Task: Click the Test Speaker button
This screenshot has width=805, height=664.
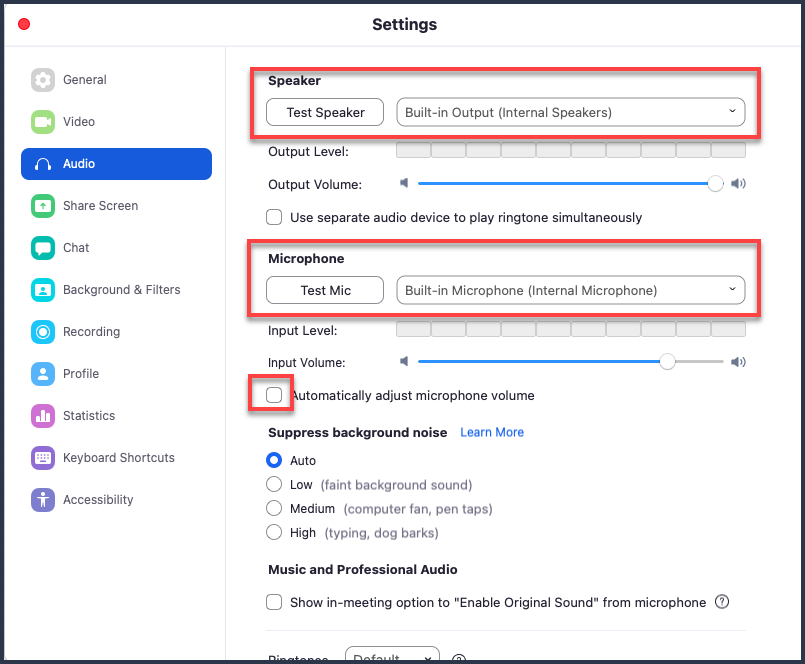Action: (325, 112)
